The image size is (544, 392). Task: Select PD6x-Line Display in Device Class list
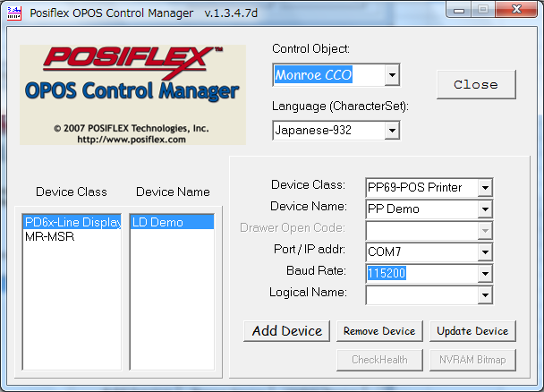(x=72, y=222)
